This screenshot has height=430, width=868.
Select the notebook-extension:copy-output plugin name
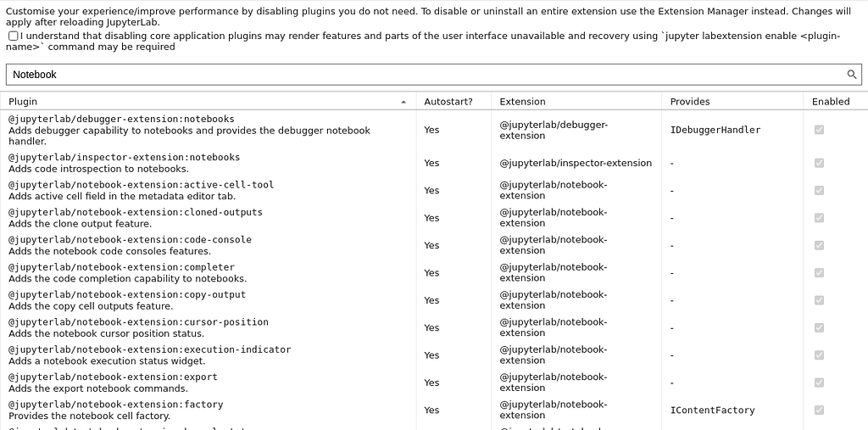127,294
